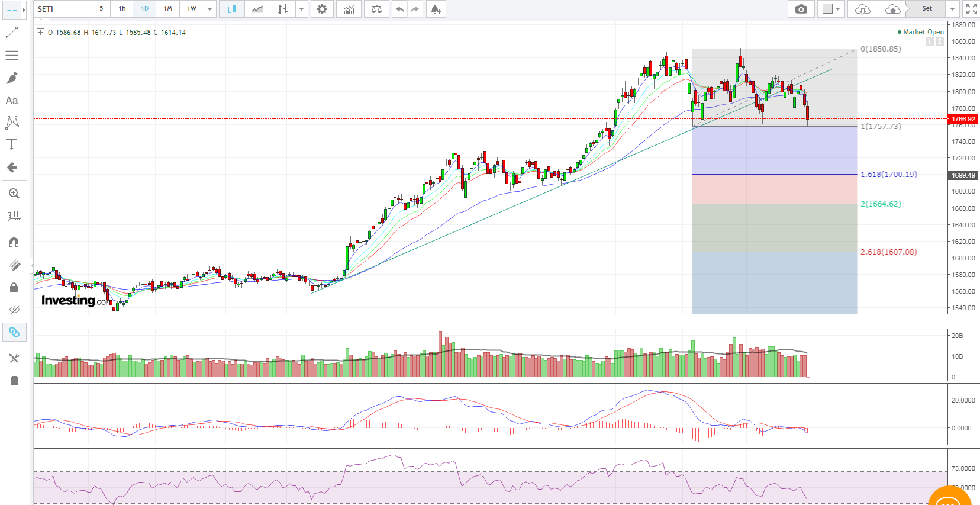Screen dimensions: 980x505
Task: Click the back arrow in left toolbar
Action: (x=12, y=168)
